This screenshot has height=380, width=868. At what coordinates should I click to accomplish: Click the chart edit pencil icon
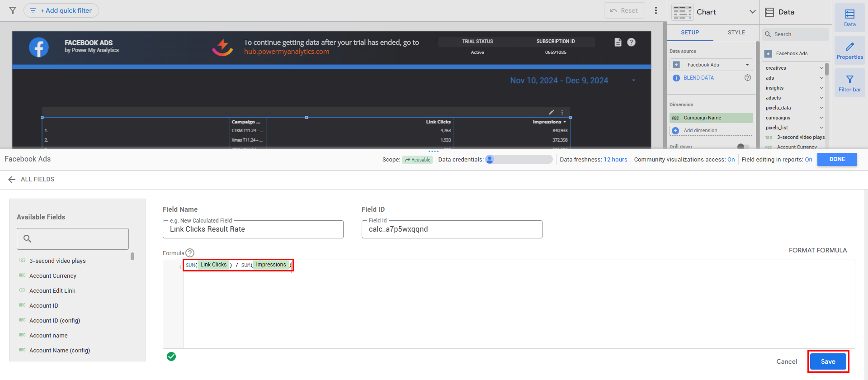click(551, 112)
